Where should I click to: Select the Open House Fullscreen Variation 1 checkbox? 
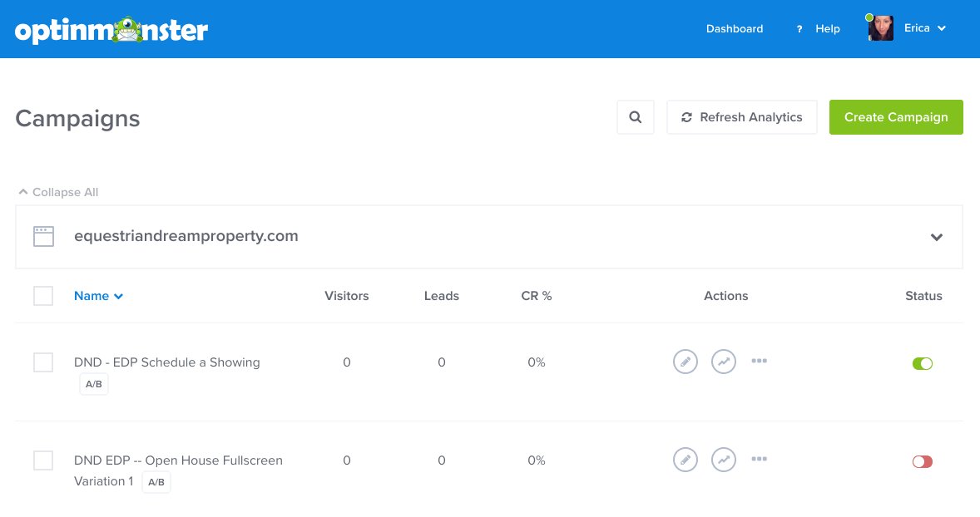(43, 460)
